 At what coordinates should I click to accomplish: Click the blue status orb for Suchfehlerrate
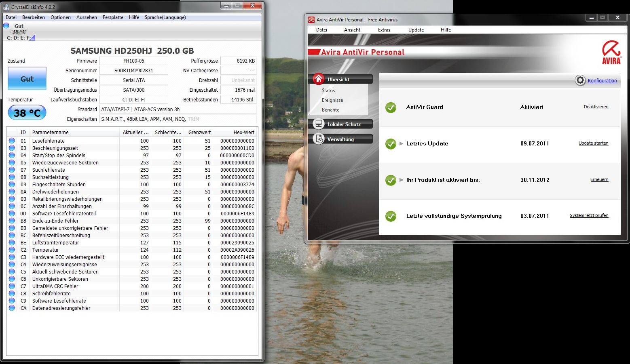click(x=12, y=170)
